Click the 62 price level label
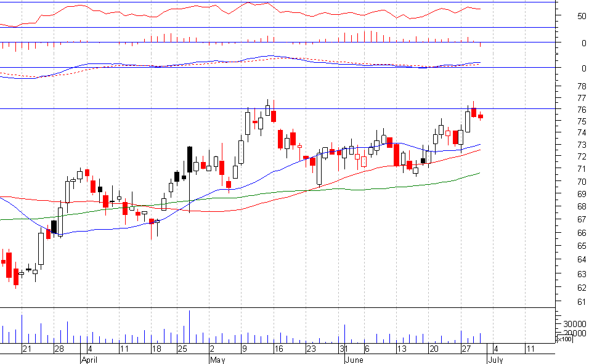 point(582,288)
